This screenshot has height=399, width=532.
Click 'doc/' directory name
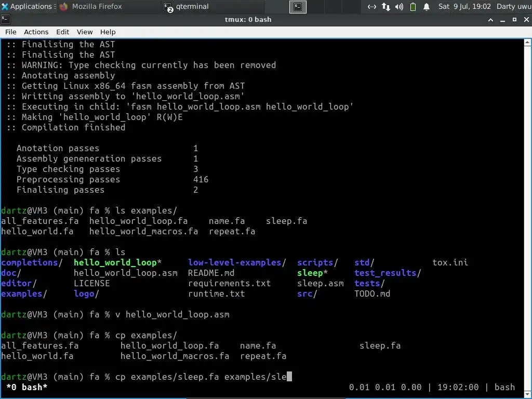11,273
